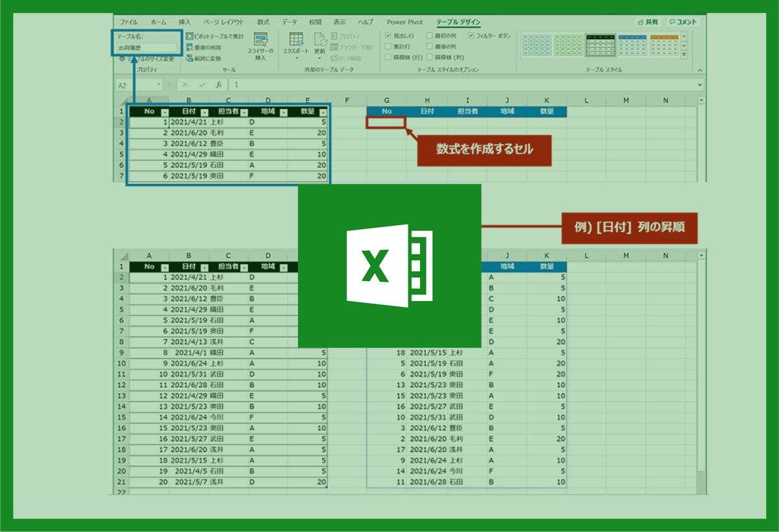Click the fx insert function icon

point(219,85)
